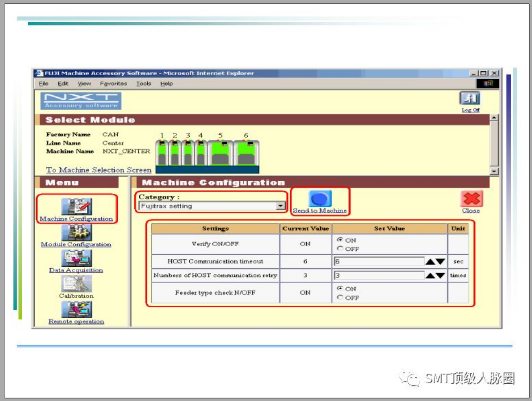The height and width of the screenshot is (401, 532).
Task: Open the Calibration icon
Action: tap(76, 284)
